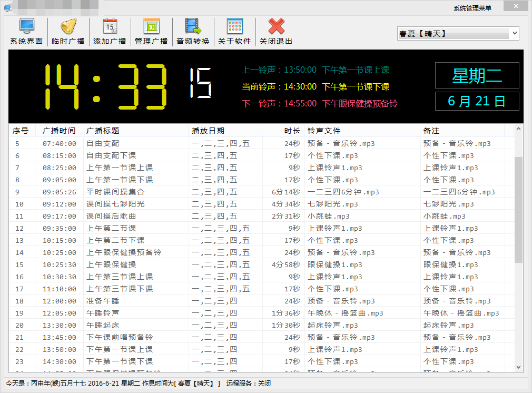The width and height of the screenshot is (532, 393).
Task: Click the 广播时间 column header
Action: (x=60, y=130)
